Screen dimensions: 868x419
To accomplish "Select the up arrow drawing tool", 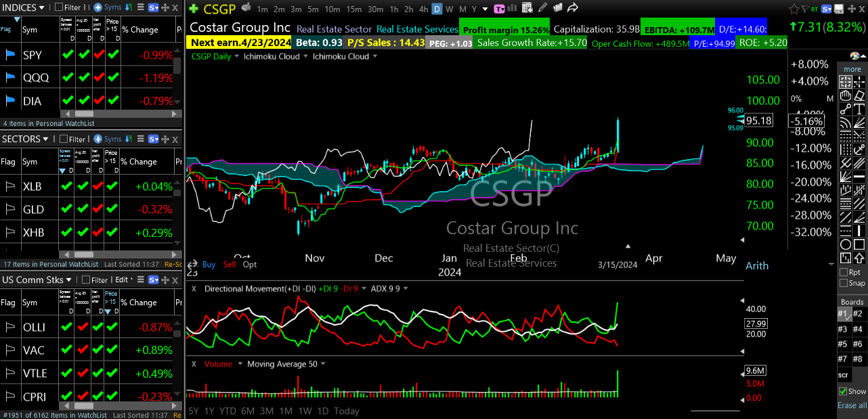I will tap(859, 257).
